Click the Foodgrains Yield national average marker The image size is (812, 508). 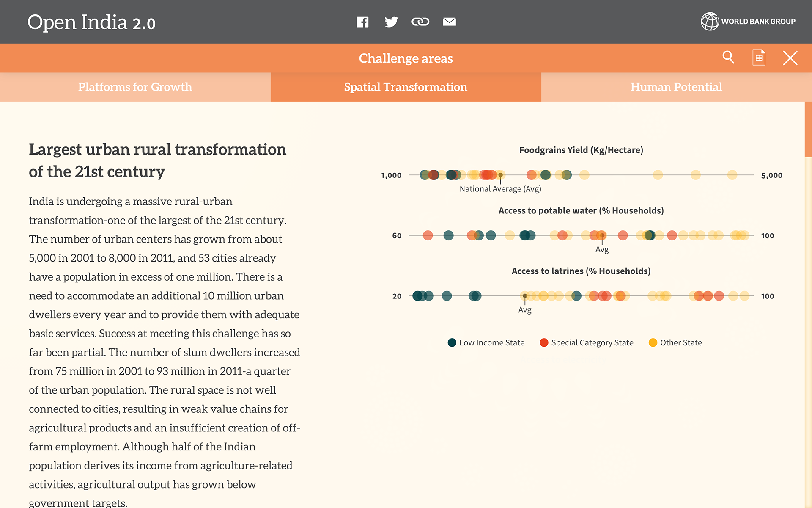click(500, 175)
